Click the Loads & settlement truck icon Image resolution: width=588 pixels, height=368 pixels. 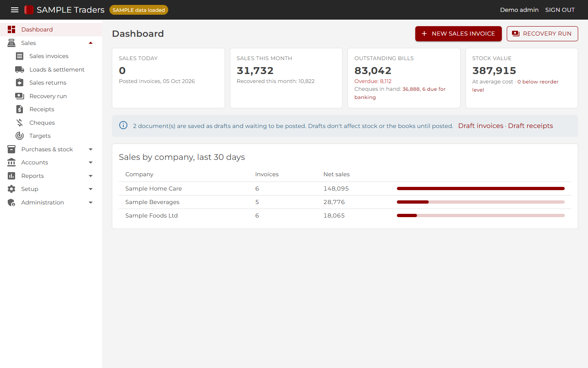pyautogui.click(x=20, y=70)
